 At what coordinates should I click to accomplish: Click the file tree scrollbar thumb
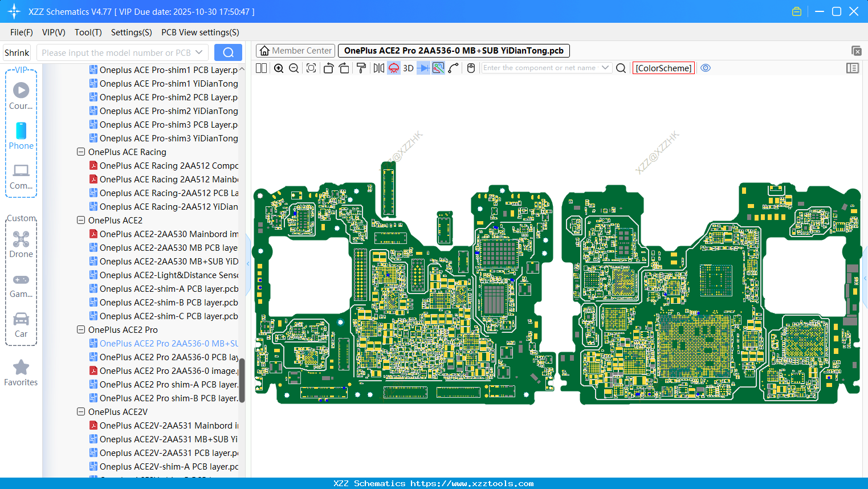point(242,380)
